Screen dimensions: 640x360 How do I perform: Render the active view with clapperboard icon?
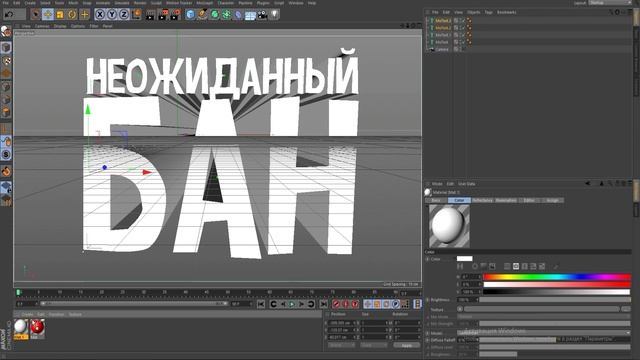point(150,15)
